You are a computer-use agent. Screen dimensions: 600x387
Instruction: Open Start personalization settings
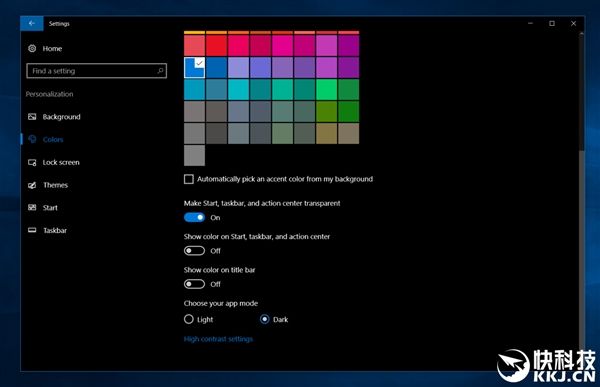point(50,207)
